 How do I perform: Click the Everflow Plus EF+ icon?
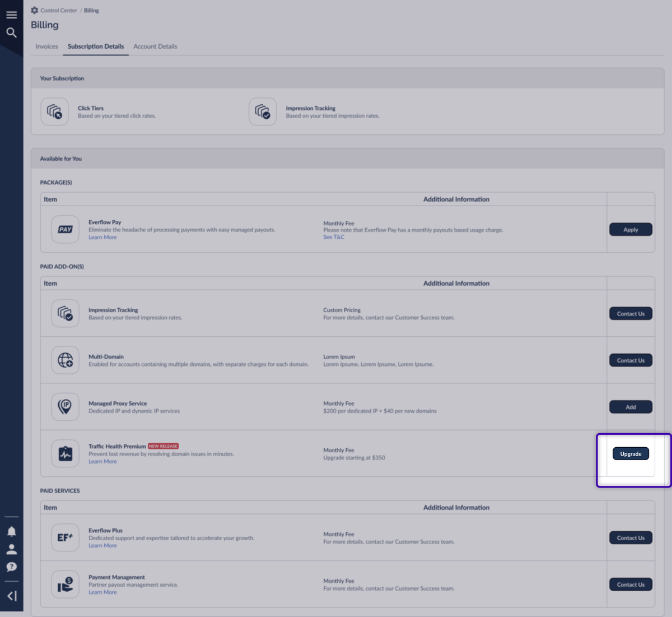(x=66, y=537)
